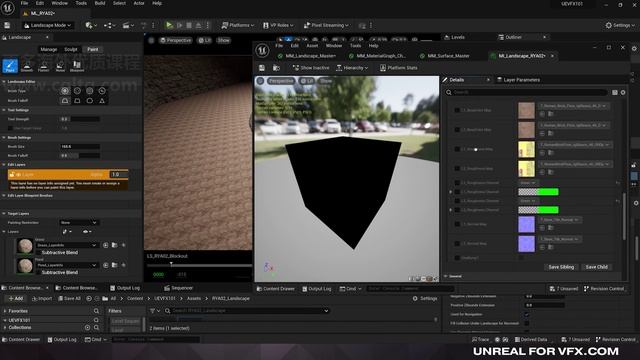Click Save Sibling button
Viewport: 640px width, 360px height.
point(561,267)
